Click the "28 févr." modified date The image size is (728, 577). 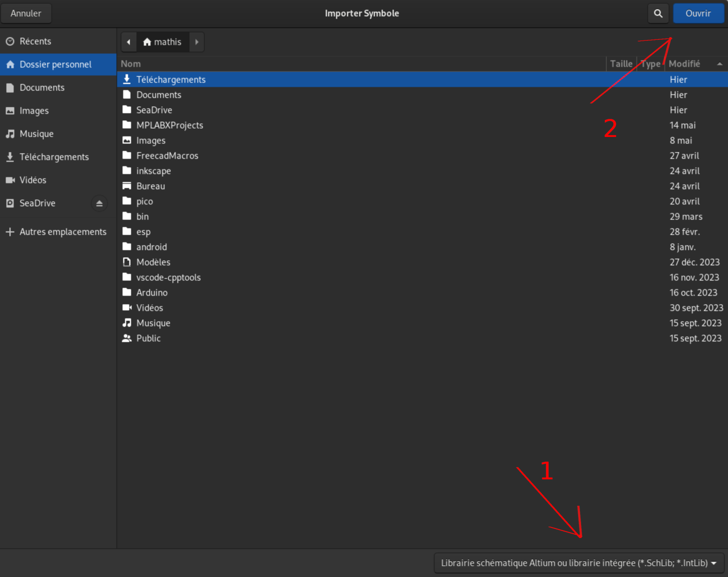click(x=685, y=232)
